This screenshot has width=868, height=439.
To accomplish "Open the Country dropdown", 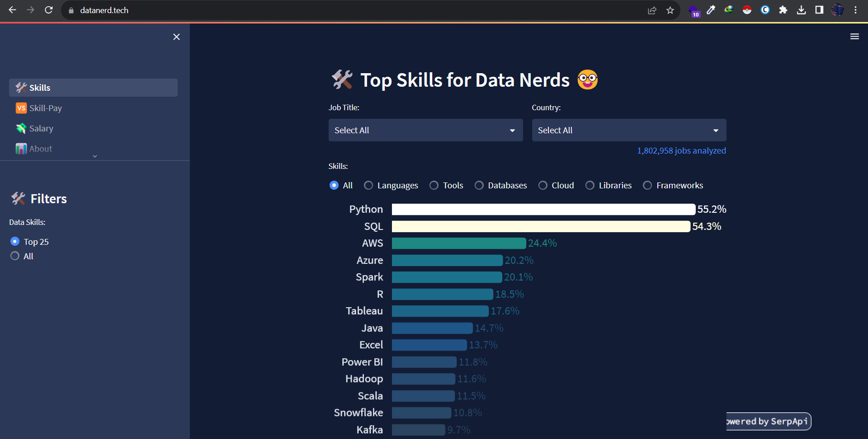I will click(629, 130).
